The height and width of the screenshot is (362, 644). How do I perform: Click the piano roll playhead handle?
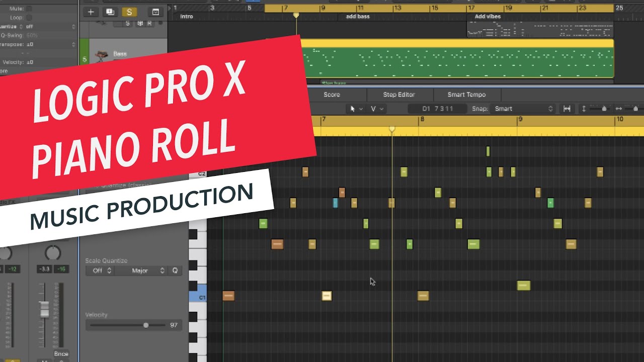[x=392, y=130]
